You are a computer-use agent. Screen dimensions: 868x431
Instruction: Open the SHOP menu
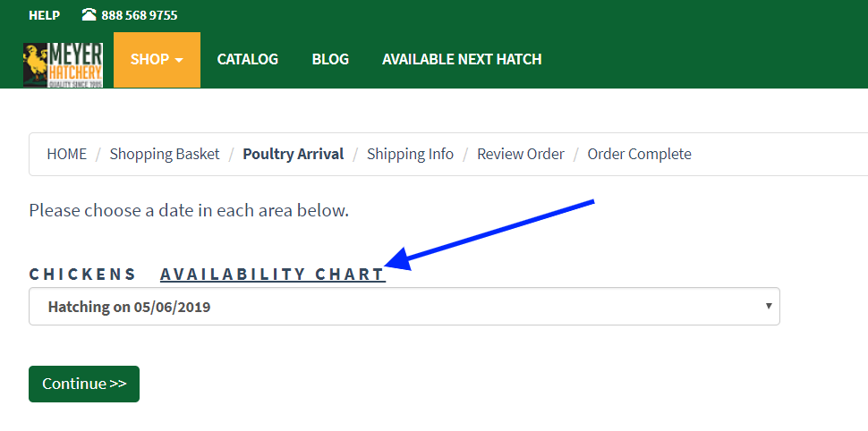157,60
